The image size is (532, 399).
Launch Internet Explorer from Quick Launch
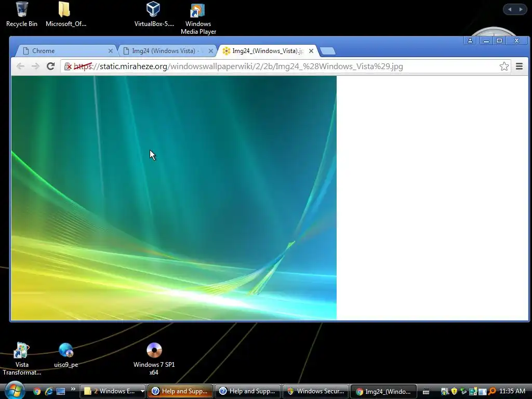49,391
